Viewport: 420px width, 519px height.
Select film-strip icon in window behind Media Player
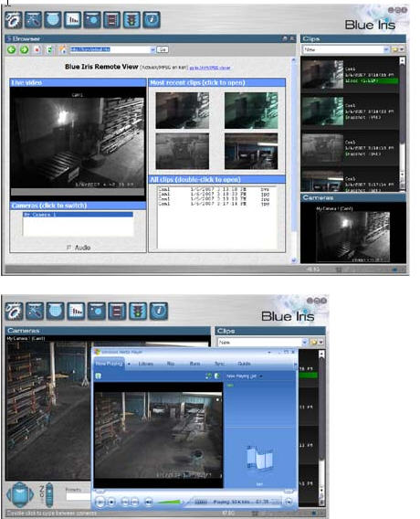[x=117, y=312]
